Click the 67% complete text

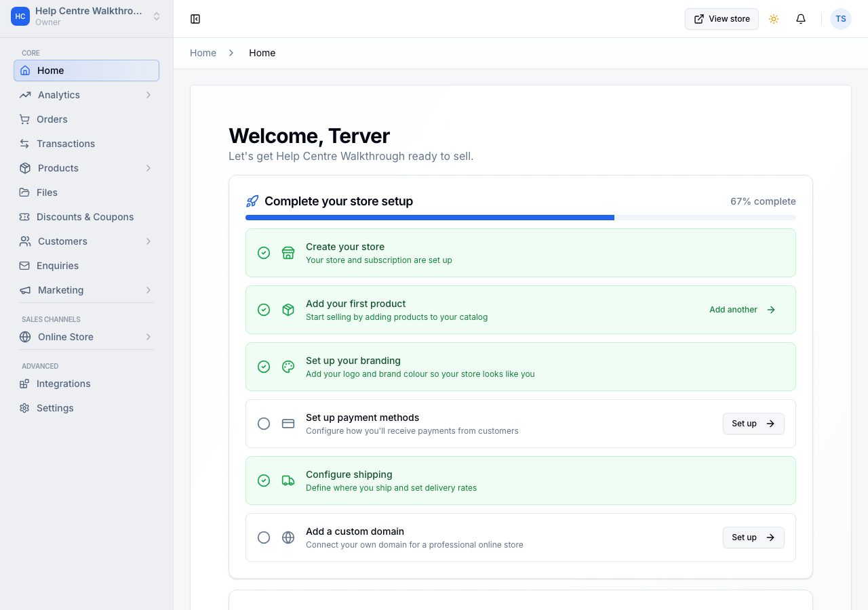point(763,201)
